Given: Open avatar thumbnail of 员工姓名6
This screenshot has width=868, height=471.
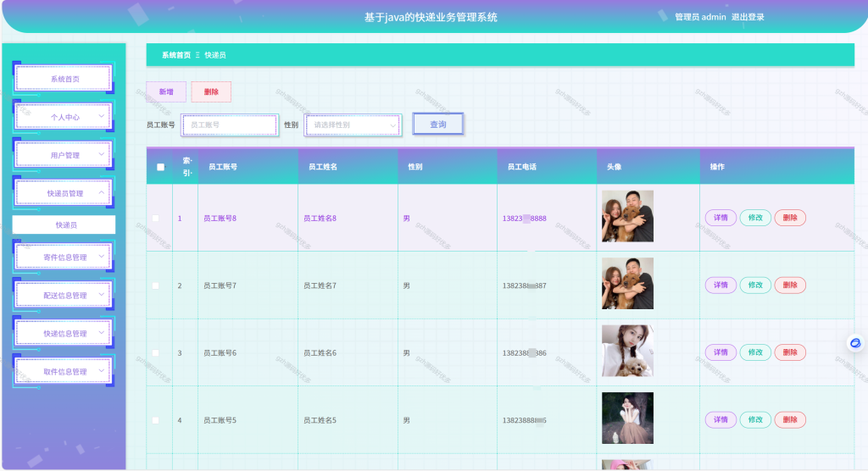Looking at the screenshot, I should coord(628,351).
